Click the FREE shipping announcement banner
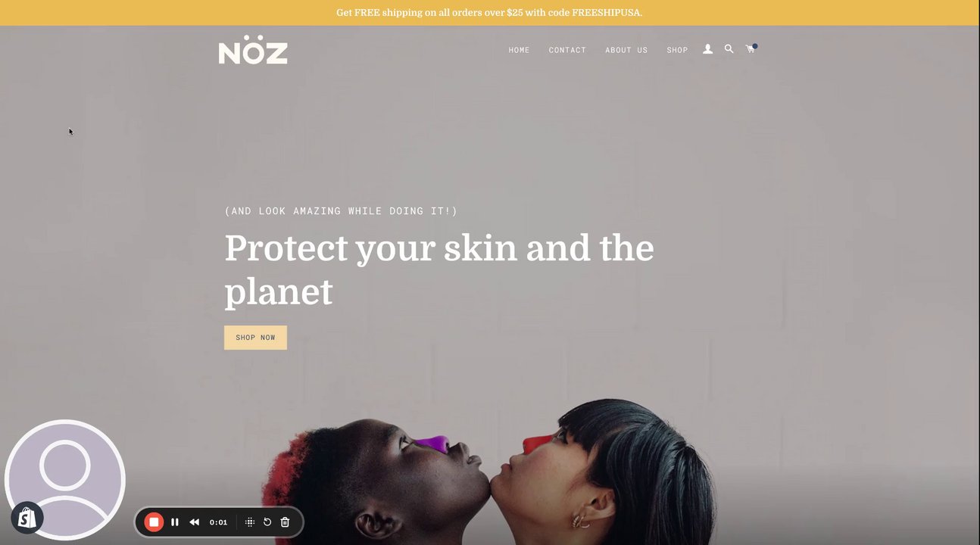980x545 pixels. (x=490, y=13)
